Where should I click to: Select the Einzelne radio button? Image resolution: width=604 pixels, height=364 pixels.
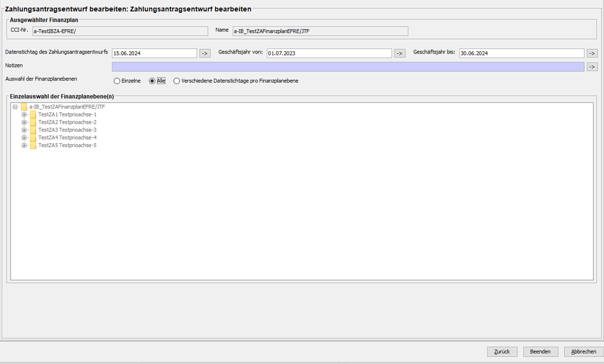tap(117, 81)
